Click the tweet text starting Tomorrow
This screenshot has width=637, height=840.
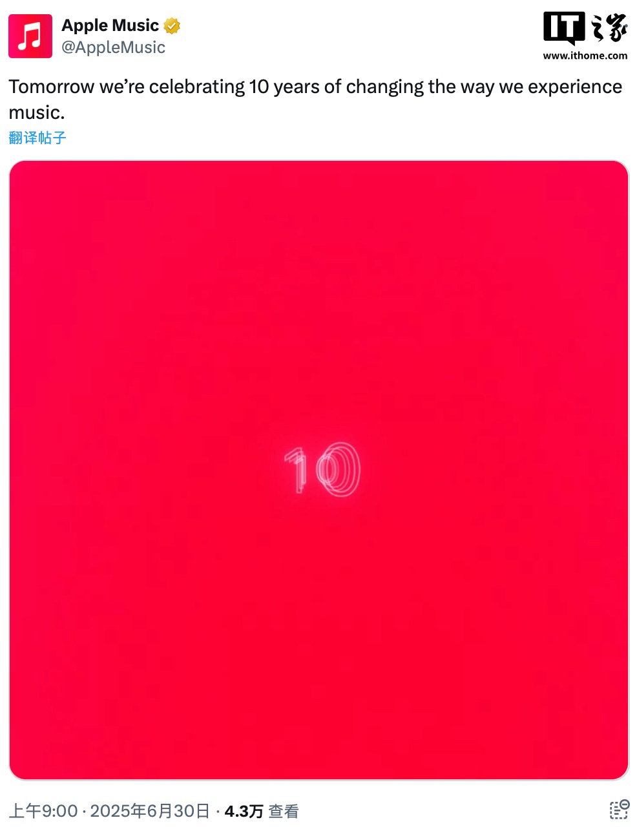click(x=316, y=100)
